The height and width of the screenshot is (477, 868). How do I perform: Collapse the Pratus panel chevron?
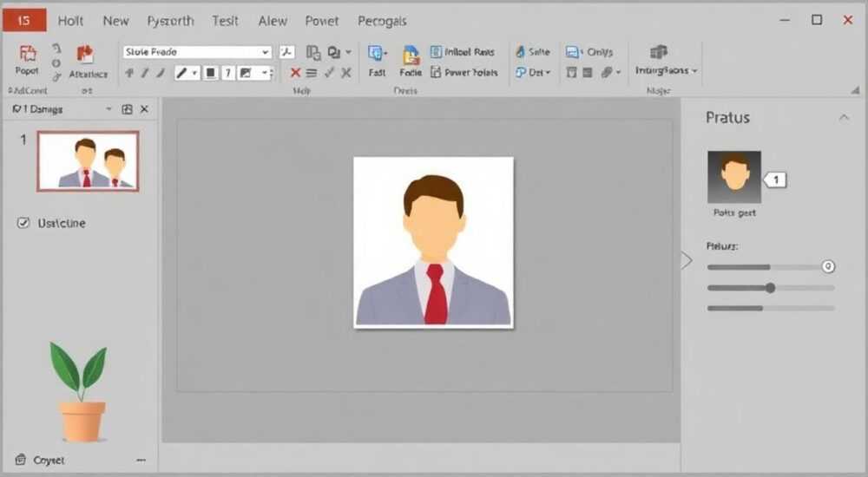[844, 117]
